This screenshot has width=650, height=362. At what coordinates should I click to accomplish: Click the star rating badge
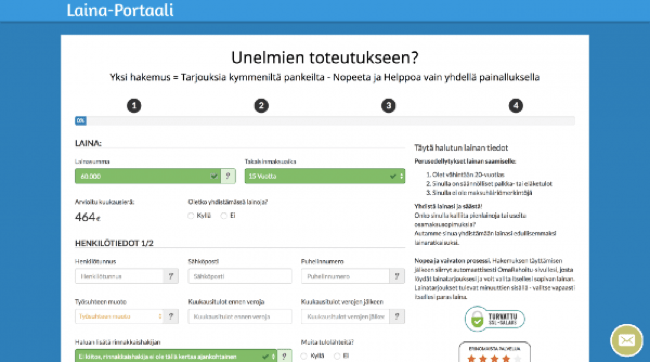(x=495, y=352)
